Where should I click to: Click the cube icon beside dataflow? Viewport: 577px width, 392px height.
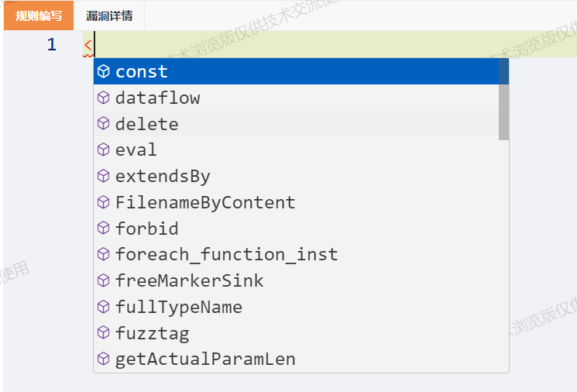click(104, 98)
